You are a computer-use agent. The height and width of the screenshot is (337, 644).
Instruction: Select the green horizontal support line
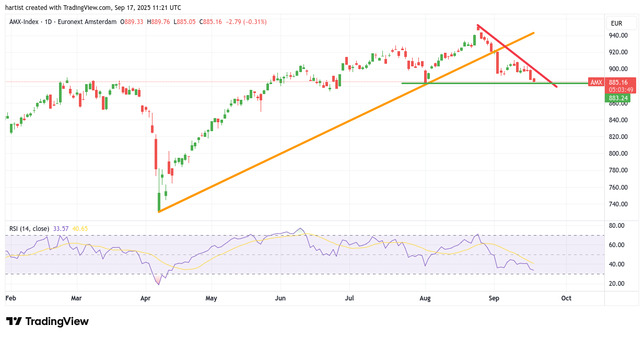click(494, 84)
